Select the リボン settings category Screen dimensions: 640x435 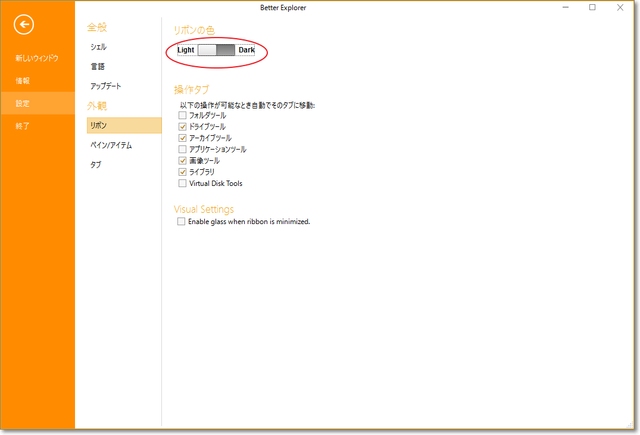[x=98, y=126]
